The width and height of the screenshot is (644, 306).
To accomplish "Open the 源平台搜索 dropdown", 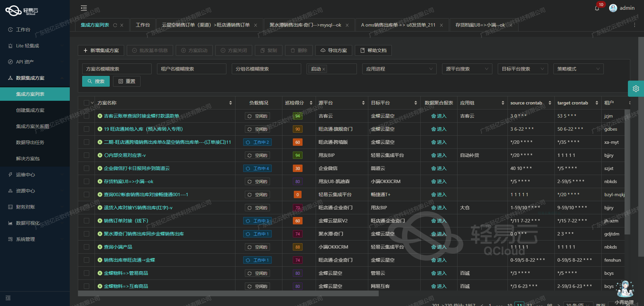I will pyautogui.click(x=467, y=69).
